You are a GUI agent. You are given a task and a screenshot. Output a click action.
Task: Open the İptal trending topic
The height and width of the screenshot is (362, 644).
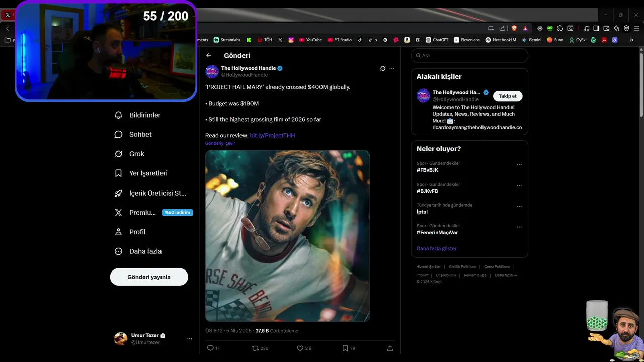pos(422,212)
